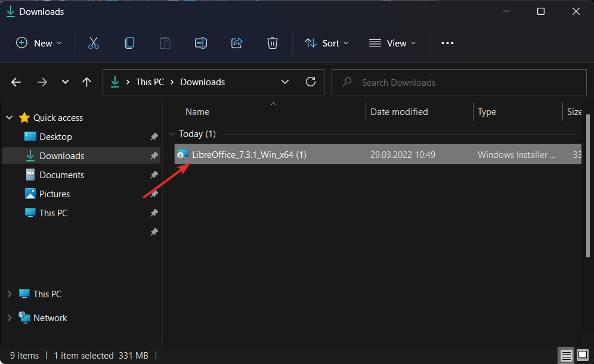Open the View menu
Screen dimensions: 594x364
coord(392,43)
